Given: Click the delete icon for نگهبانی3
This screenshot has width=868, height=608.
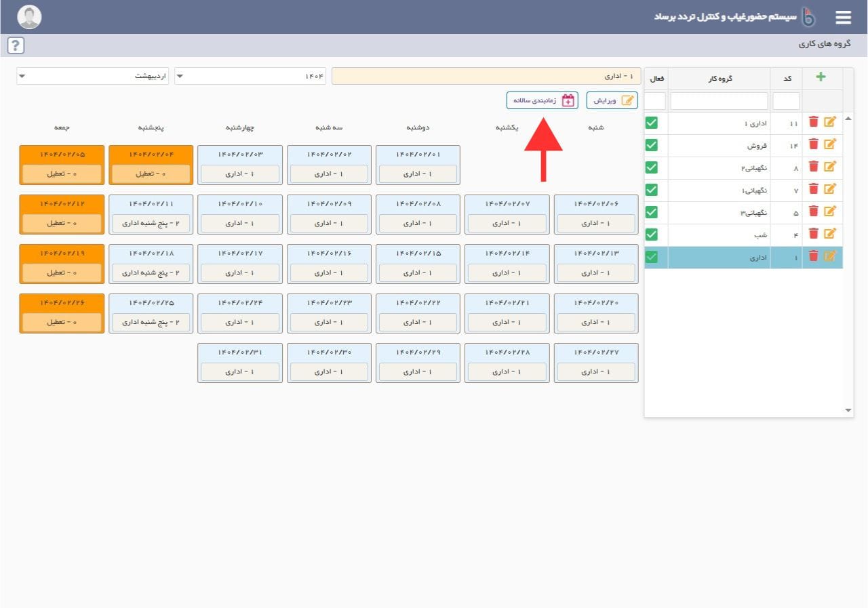Looking at the screenshot, I should (x=814, y=211).
